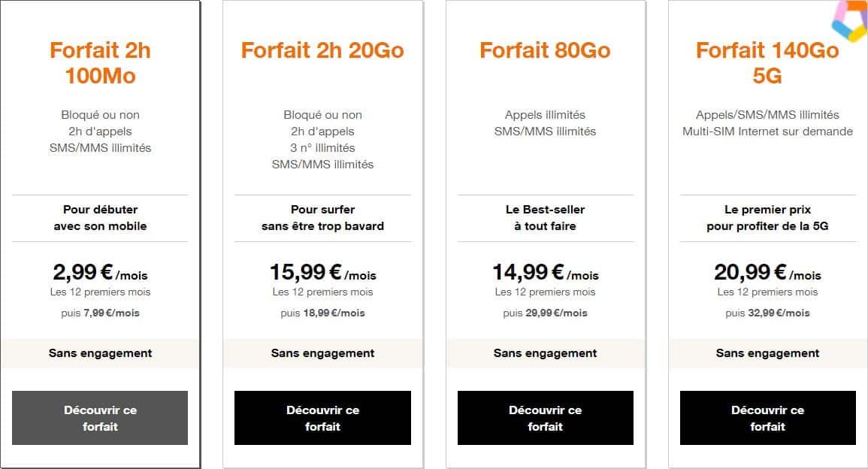868x469 pixels.
Task: Click the 2,99 €/mois price label
Action: pos(100,272)
